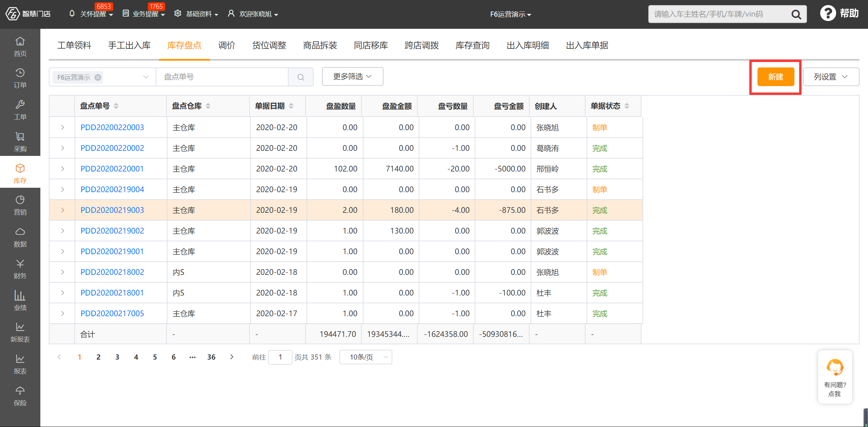This screenshot has height=427, width=868.
Task: Open the F6运营演示 store switcher
Action: click(511, 14)
